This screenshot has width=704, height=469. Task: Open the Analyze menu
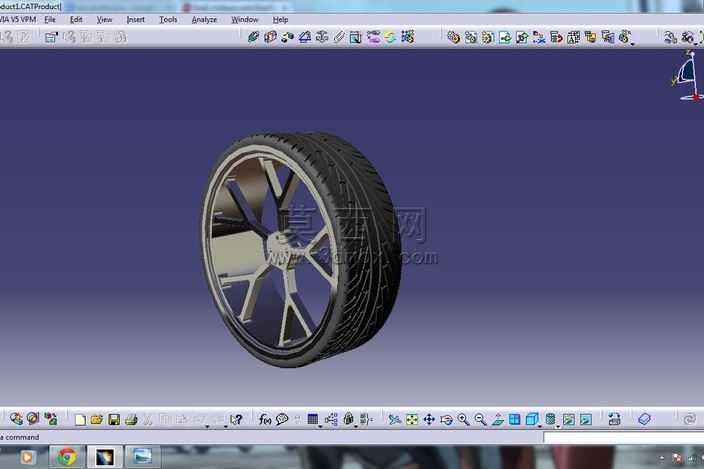point(204,20)
